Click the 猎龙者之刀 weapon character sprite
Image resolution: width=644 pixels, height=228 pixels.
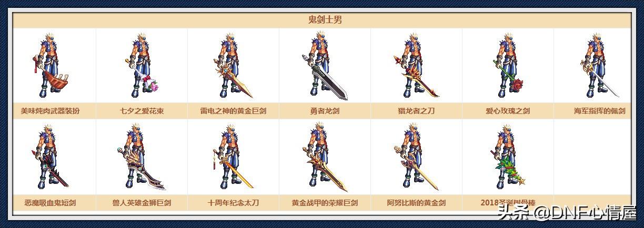coord(416,66)
